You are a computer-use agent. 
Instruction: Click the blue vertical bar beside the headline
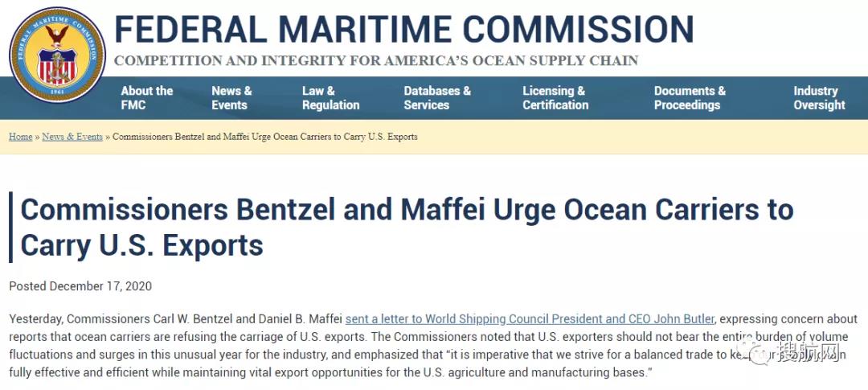11,228
